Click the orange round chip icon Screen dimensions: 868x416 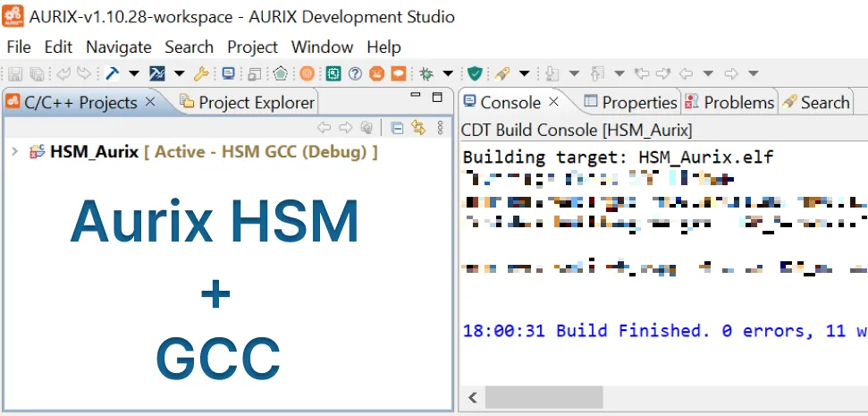pyautogui.click(x=307, y=73)
